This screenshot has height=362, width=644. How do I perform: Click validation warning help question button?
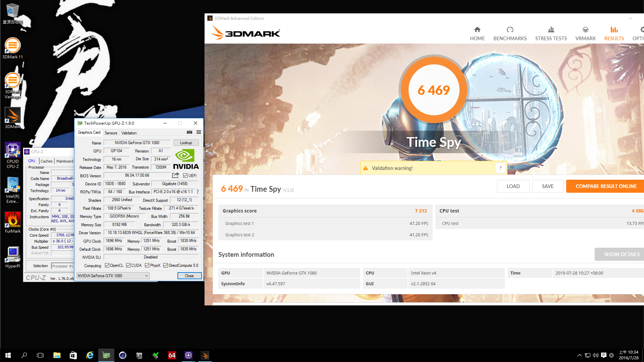(x=500, y=168)
